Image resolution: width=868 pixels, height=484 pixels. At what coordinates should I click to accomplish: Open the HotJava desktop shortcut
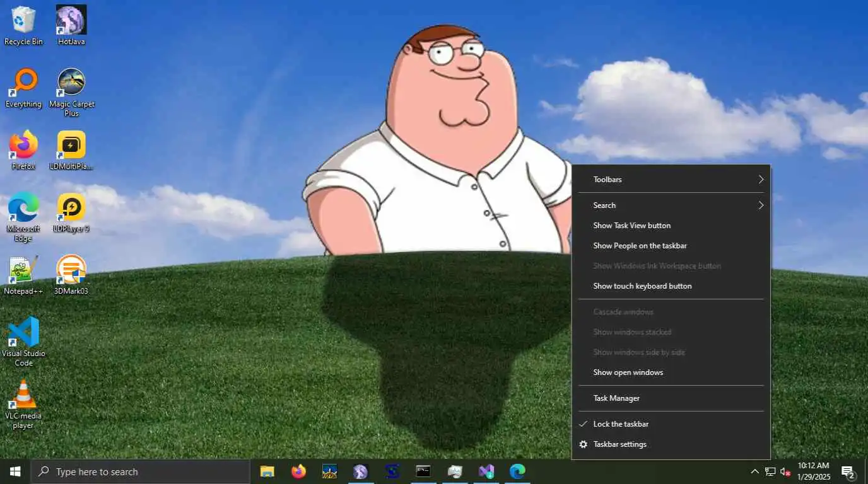(x=71, y=26)
